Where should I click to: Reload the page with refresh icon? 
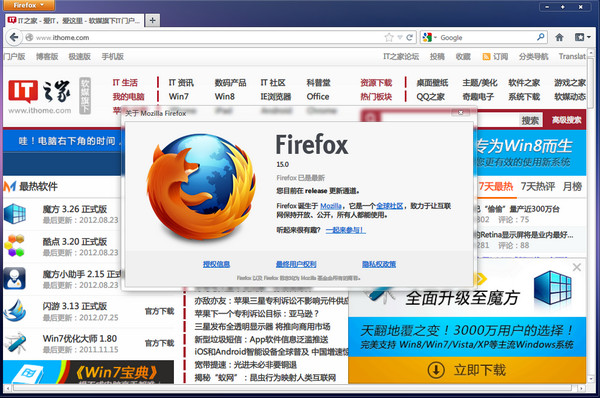click(409, 38)
